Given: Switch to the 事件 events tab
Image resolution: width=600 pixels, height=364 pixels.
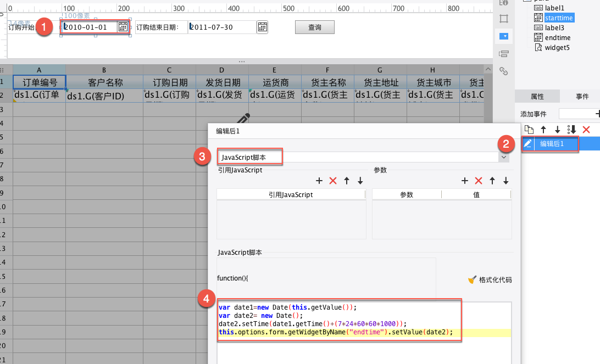Looking at the screenshot, I should point(582,97).
